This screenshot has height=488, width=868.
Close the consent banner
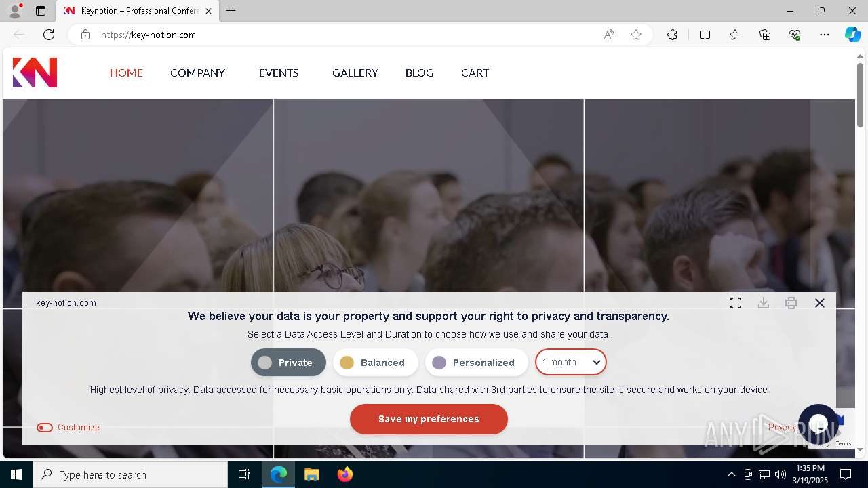pyautogui.click(x=819, y=303)
